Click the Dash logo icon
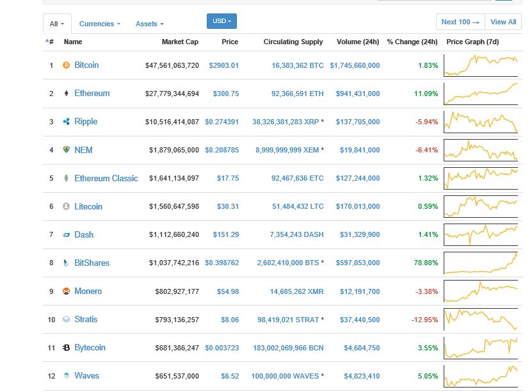Image resolution: width=532 pixels, height=392 pixels. [66, 234]
